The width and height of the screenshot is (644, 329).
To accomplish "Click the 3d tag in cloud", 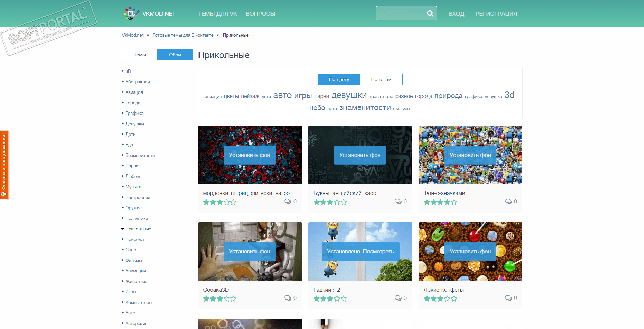I will pos(509,95).
